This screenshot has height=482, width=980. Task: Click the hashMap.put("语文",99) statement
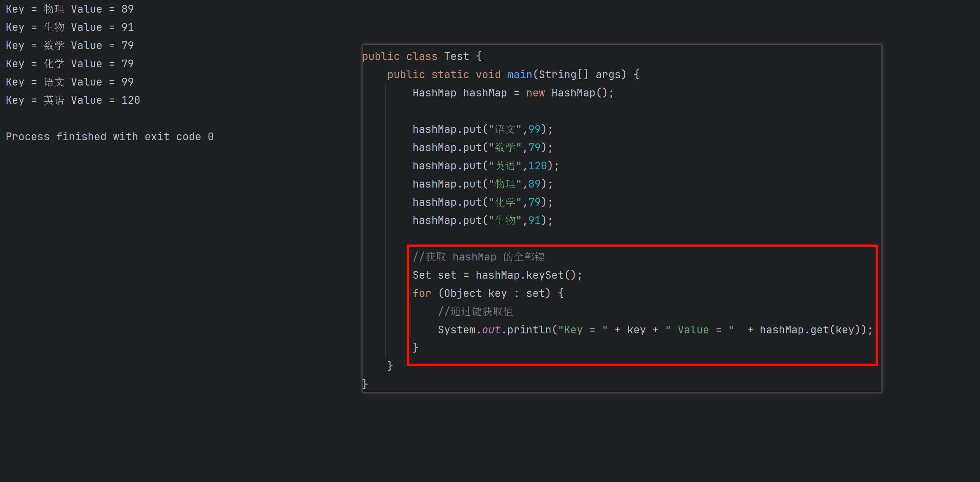(482, 130)
